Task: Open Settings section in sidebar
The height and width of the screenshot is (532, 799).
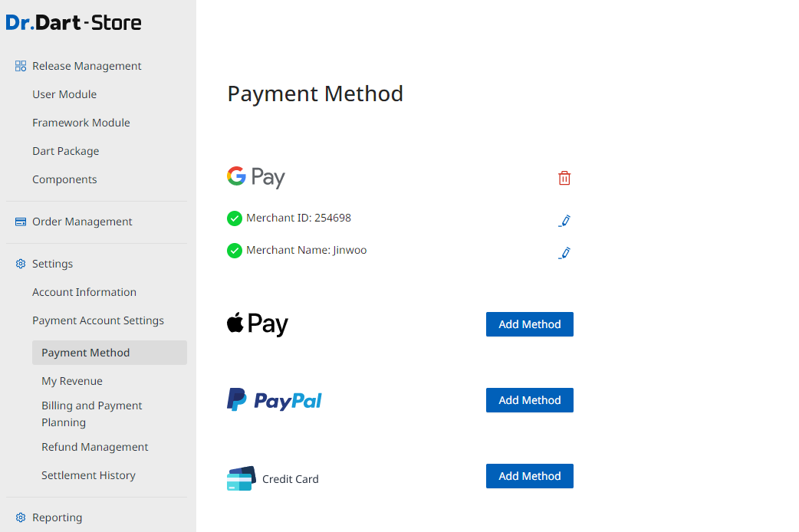Action: tap(52, 264)
